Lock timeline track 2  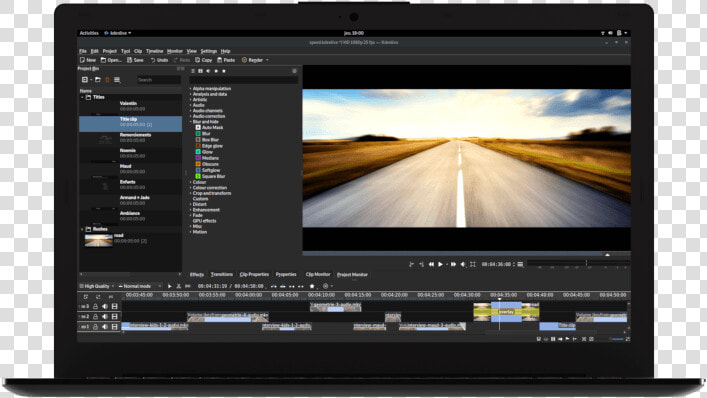[95, 317]
